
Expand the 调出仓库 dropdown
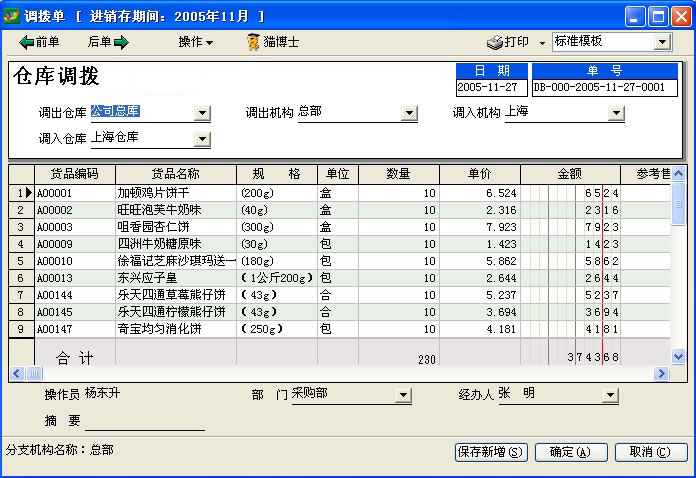pyautogui.click(x=202, y=113)
